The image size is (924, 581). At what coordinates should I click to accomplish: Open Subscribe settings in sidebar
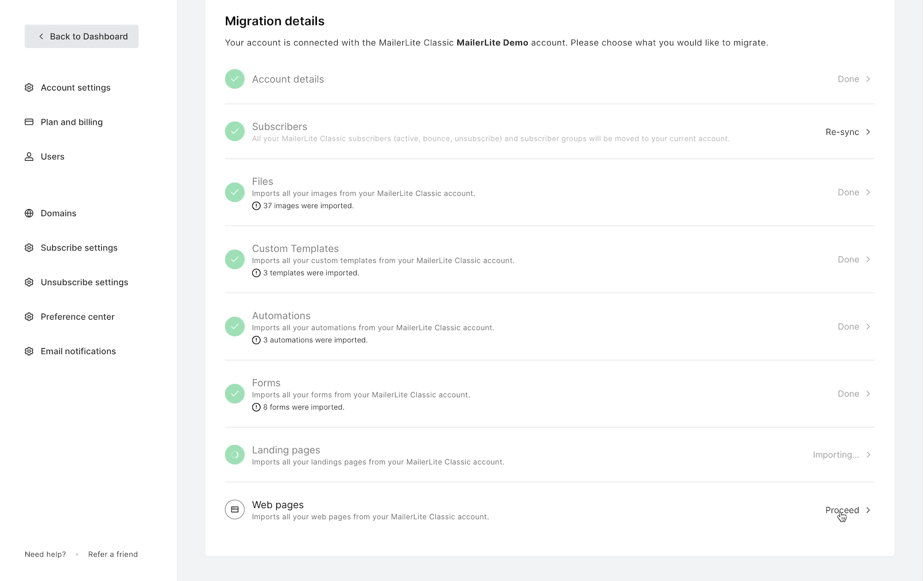point(79,248)
